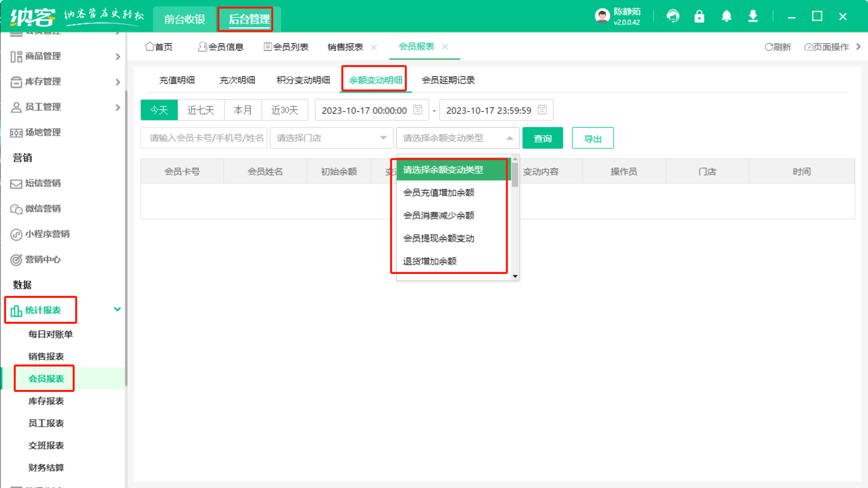Switch to the 前台收银 top tab
The height and width of the screenshot is (488, 868).
click(x=184, y=19)
